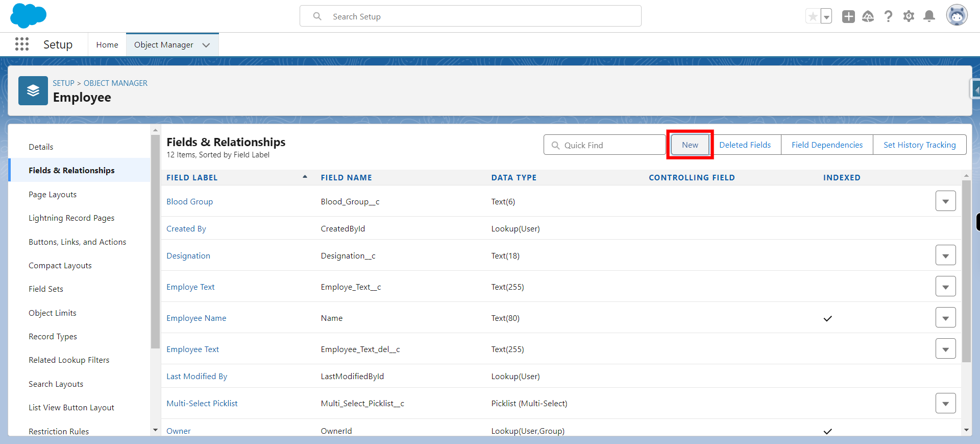The height and width of the screenshot is (444, 980).
Task: Open the Trailhead guidance icon
Action: [x=868, y=16]
